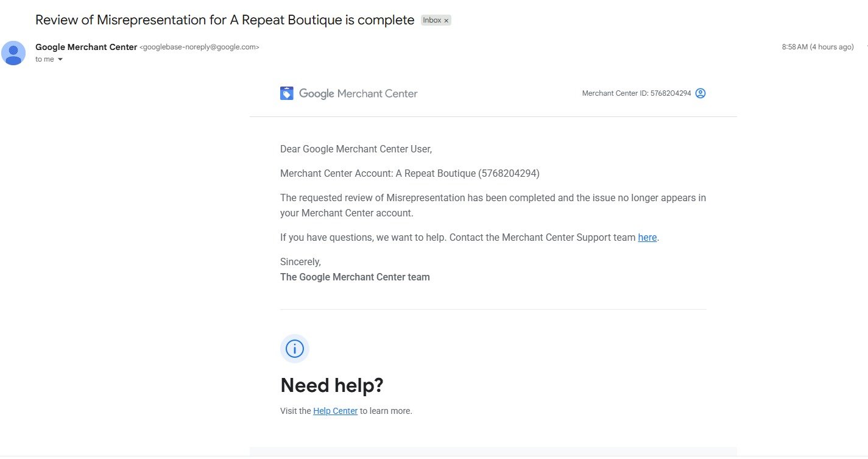Click the Google Merchant Center logo icon
Screen dimensions: 868x459
[x=287, y=93]
